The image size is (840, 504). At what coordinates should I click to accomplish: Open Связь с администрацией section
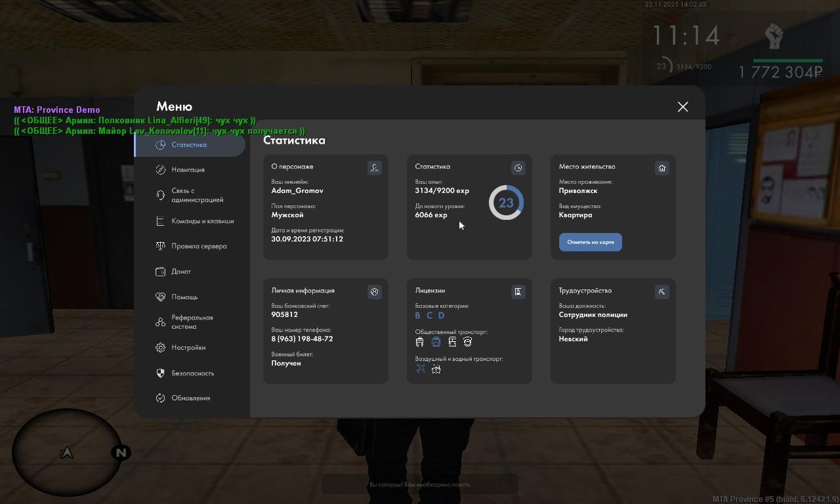[x=197, y=195]
